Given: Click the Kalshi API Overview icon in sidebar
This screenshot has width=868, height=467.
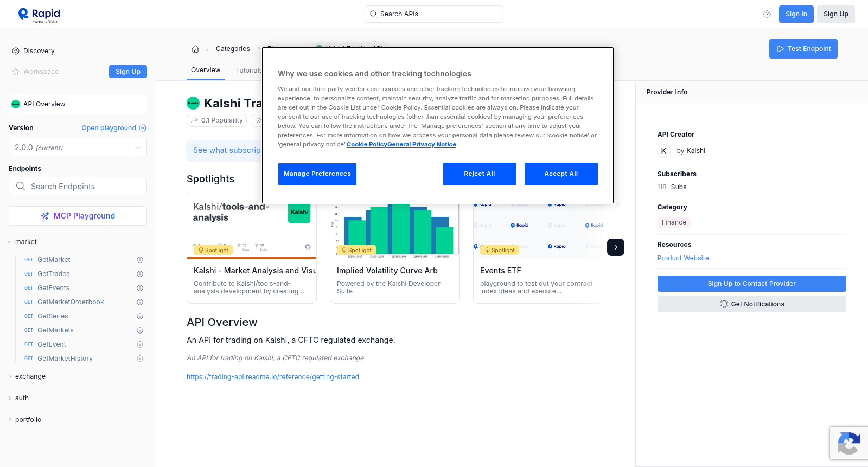Looking at the screenshot, I should (x=16, y=104).
